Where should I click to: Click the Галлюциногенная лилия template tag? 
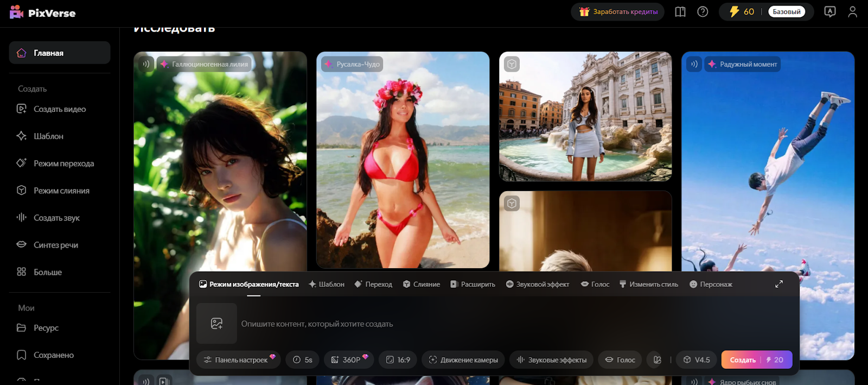tap(205, 64)
